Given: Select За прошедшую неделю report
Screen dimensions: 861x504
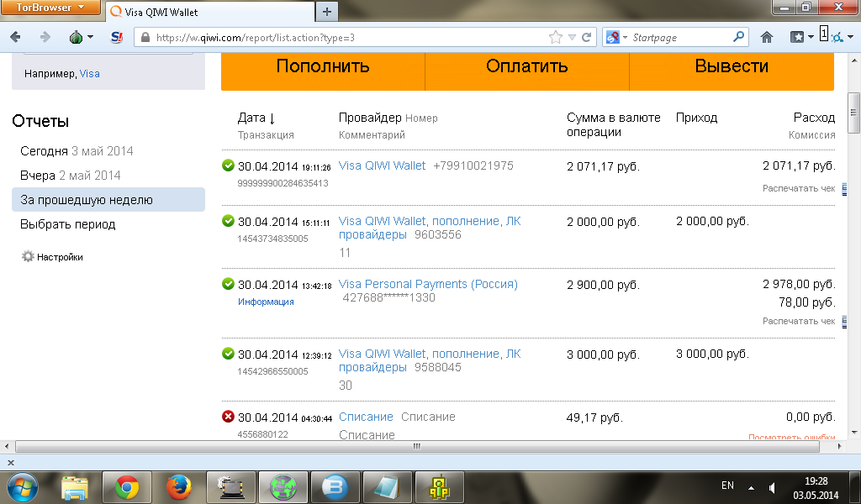Looking at the screenshot, I should (108, 200).
